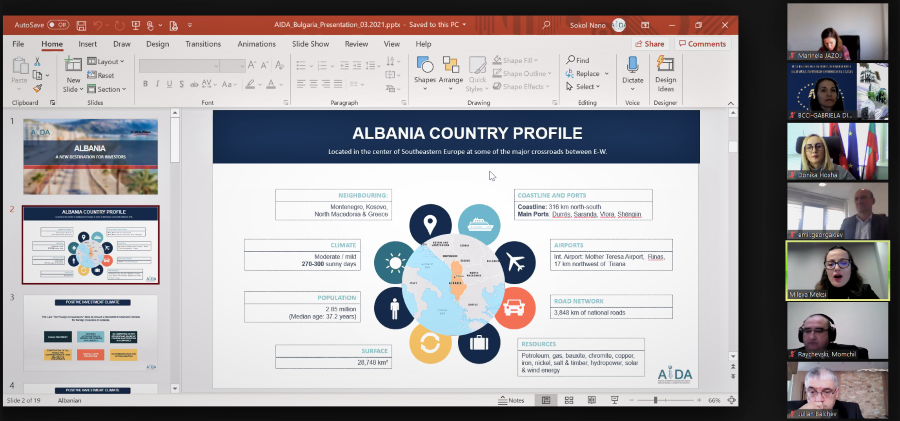900x421 pixels.
Task: Toggle justify alignment
Action: (339, 84)
